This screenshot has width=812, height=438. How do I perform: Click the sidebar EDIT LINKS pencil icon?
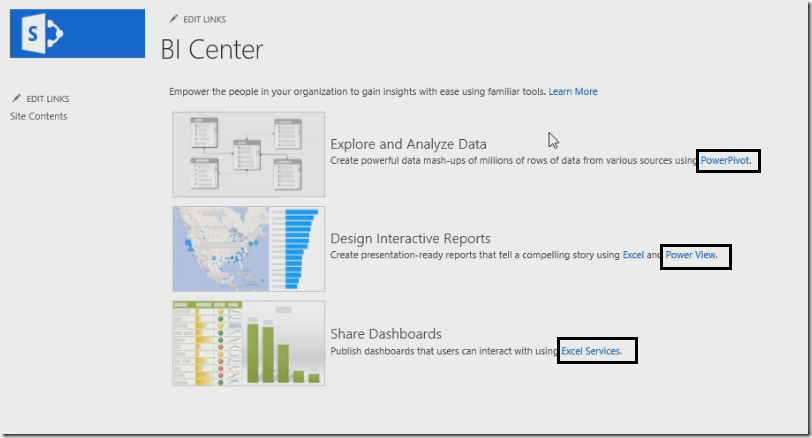(x=17, y=98)
